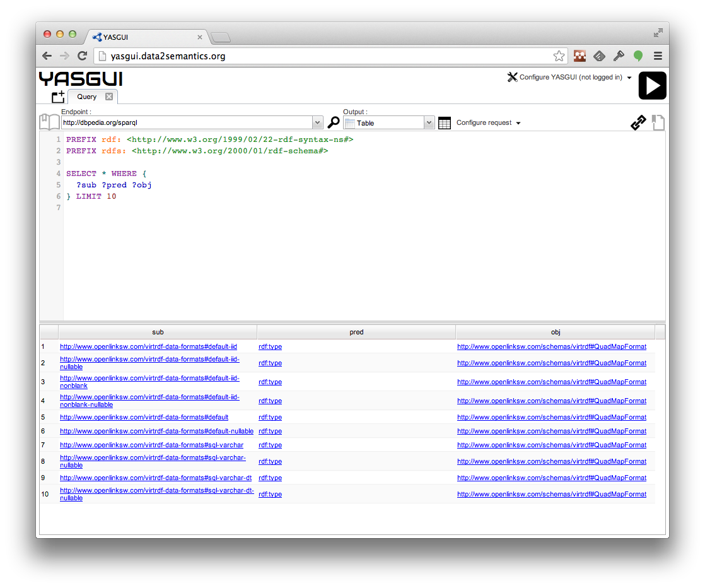
Task: Bookmark page with the star icon
Action: pos(559,56)
